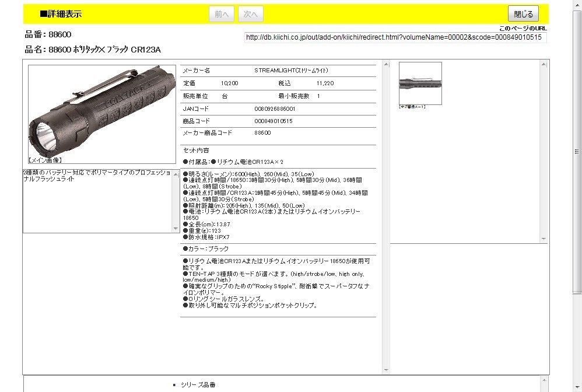The image size is (582, 392).
Task: Click the このページのURL label
Action: pos(523,28)
